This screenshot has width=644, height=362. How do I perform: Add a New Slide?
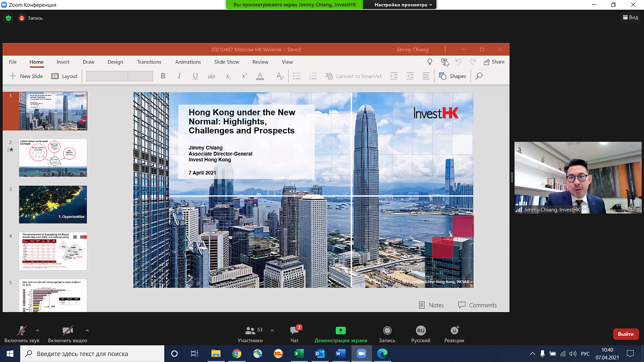click(x=26, y=76)
